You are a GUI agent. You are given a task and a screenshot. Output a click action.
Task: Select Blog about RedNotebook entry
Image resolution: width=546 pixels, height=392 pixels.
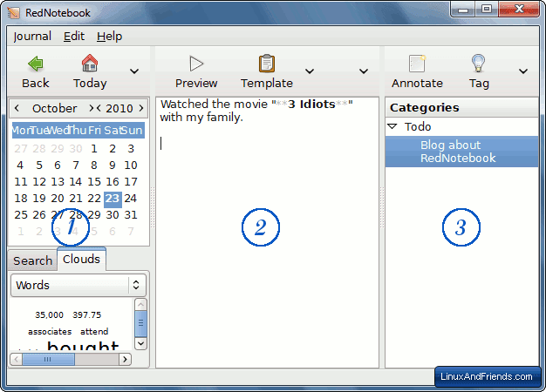[461, 152]
